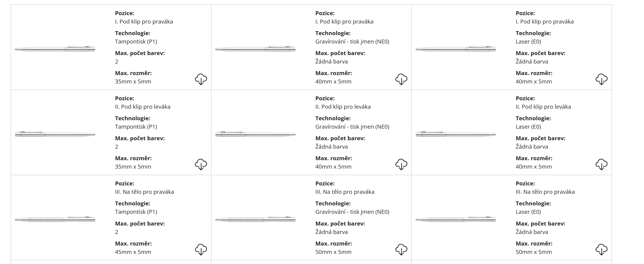
Task: Click the "45mm x 5mm" max size text
Action: 133,252
